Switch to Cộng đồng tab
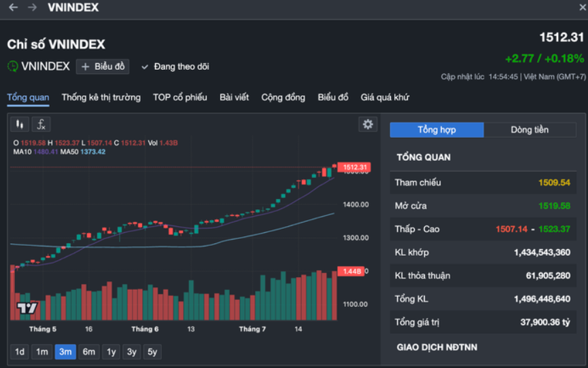 (x=283, y=98)
